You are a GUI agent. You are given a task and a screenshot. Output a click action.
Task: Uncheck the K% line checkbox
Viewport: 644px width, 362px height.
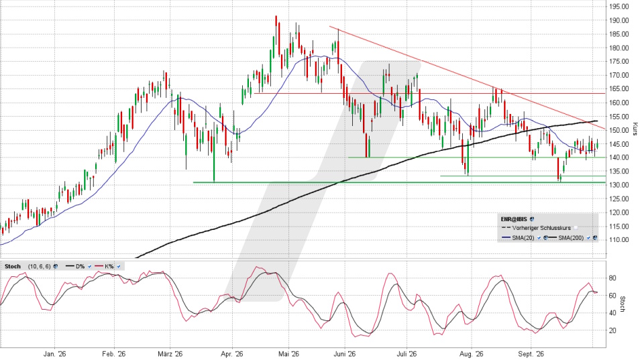(119, 266)
